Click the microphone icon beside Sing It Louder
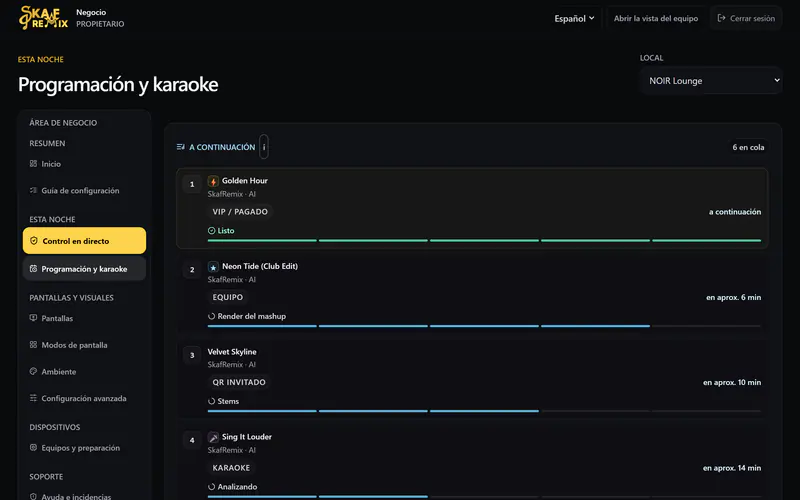Viewport: 800px width, 500px height. pyautogui.click(x=213, y=437)
